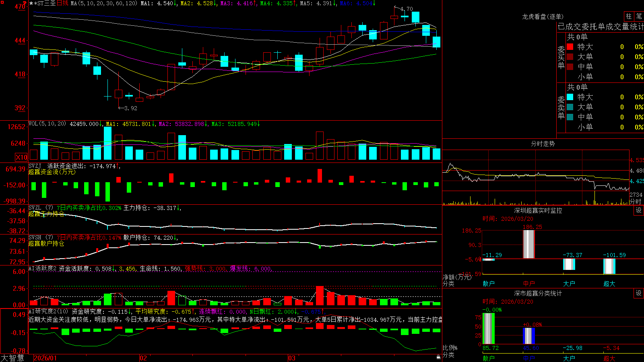Click 时间: 2026/03/20 in 深圳超赢实时监控

coord(508,219)
